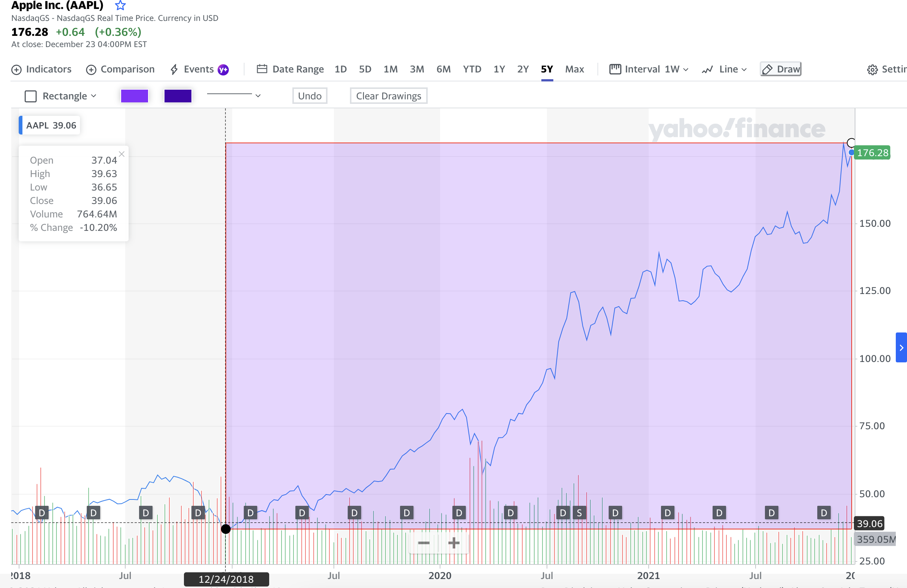Open the Comparison menu
Image resolution: width=907 pixels, height=588 pixels.
pos(120,69)
